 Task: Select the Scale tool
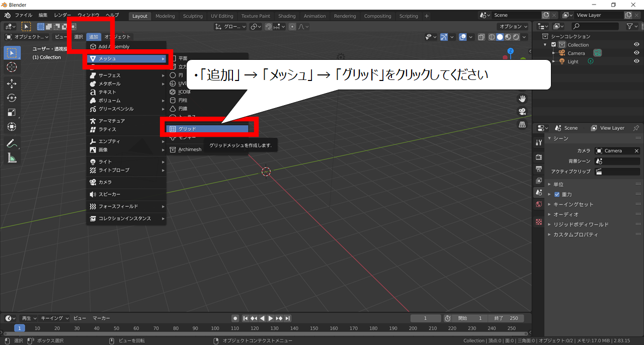point(13,112)
